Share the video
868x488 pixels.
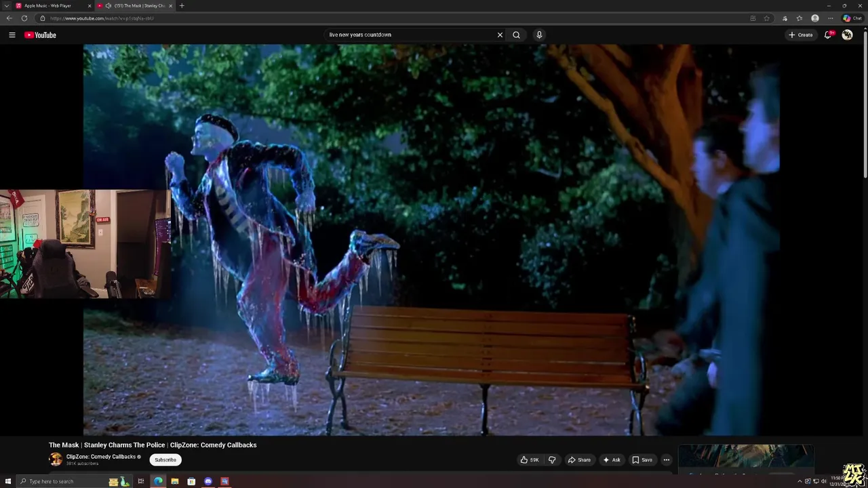(579, 460)
